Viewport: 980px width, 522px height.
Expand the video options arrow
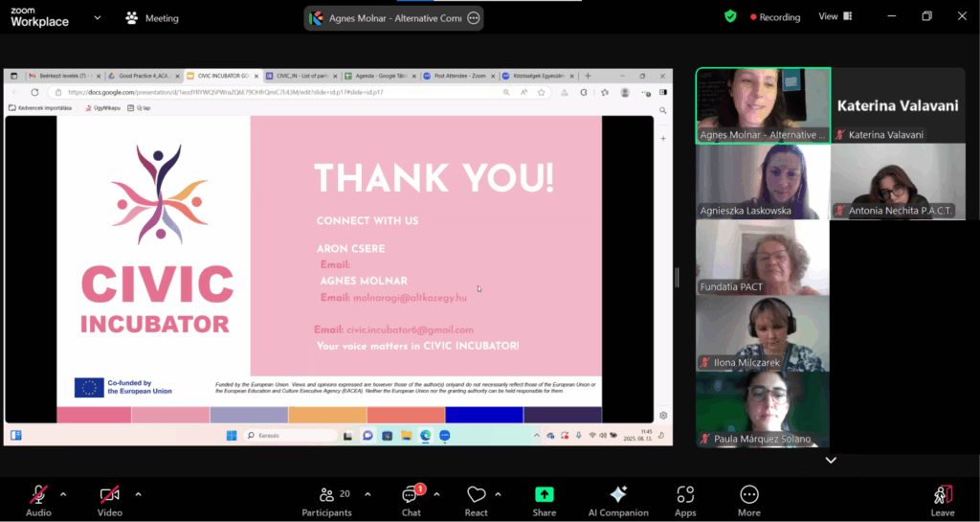click(x=138, y=494)
